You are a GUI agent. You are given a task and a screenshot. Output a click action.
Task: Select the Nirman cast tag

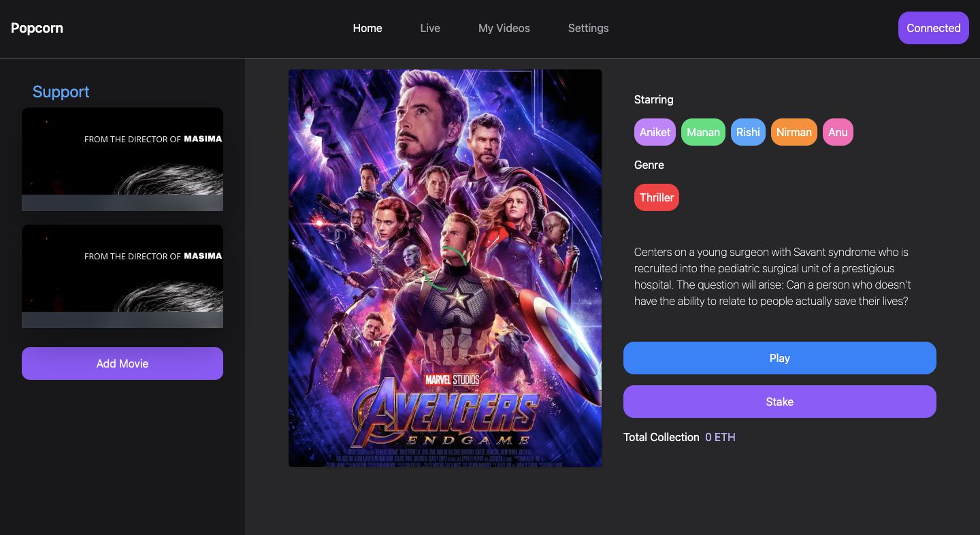pyautogui.click(x=794, y=132)
